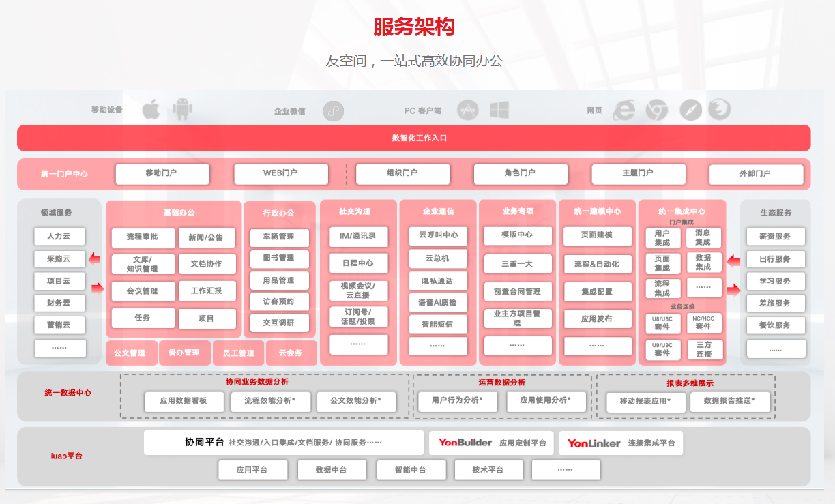Click the Mac App Store icon
Image resolution: width=835 pixels, height=504 pixels.
[467, 110]
